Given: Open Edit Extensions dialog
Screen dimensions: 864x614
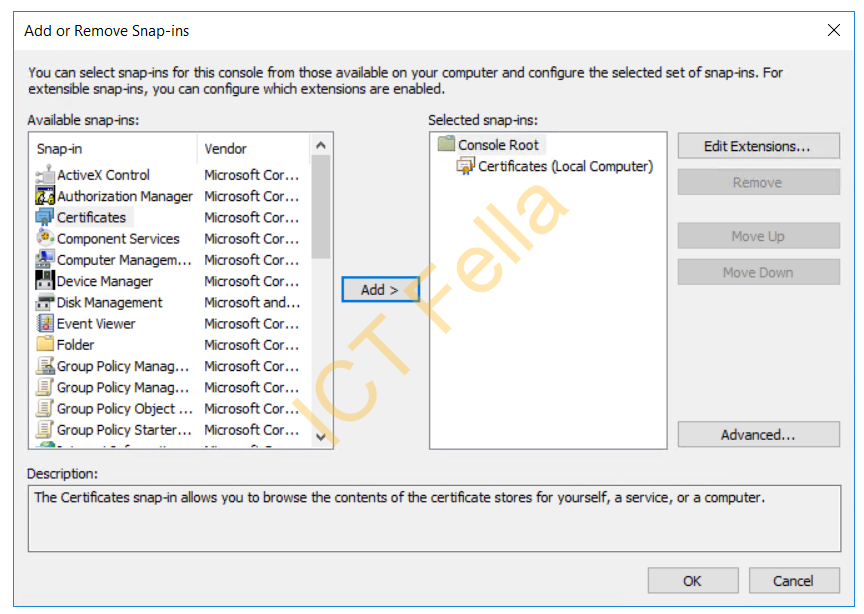Looking at the screenshot, I should pyautogui.click(x=758, y=146).
